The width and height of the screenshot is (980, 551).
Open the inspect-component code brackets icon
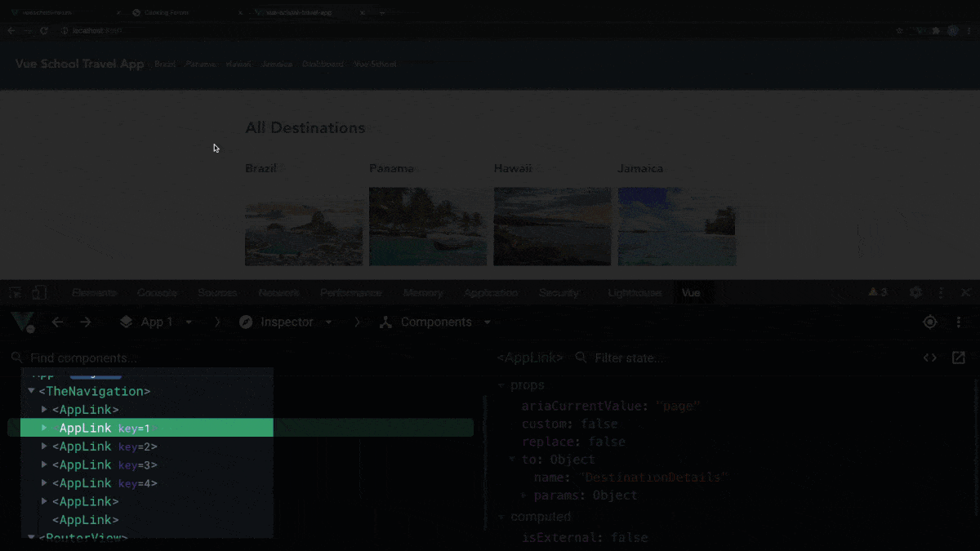(x=929, y=357)
